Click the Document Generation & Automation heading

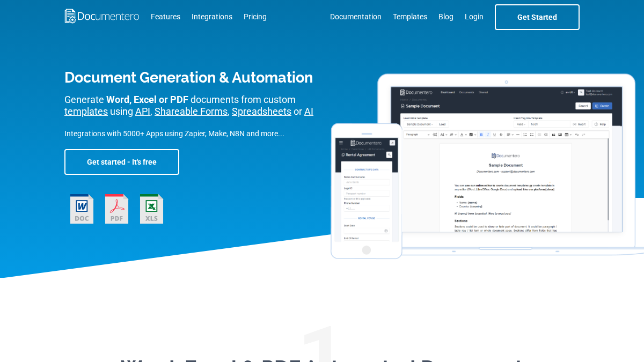(x=188, y=77)
